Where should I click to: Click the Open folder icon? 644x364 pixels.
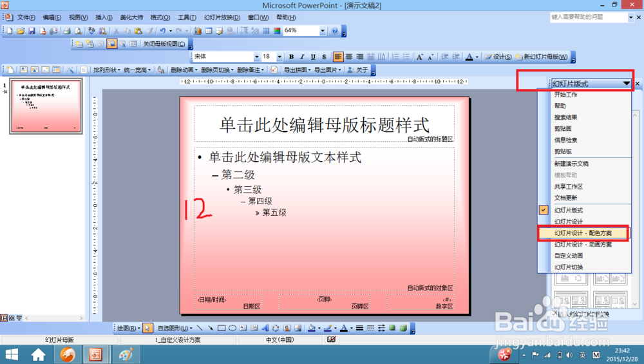click(21, 31)
